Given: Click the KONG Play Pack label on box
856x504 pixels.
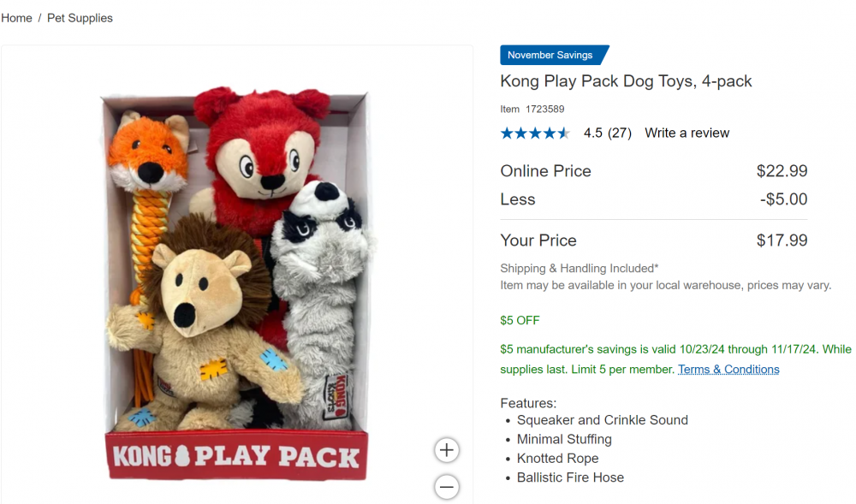Looking at the screenshot, I should pyautogui.click(x=237, y=455).
